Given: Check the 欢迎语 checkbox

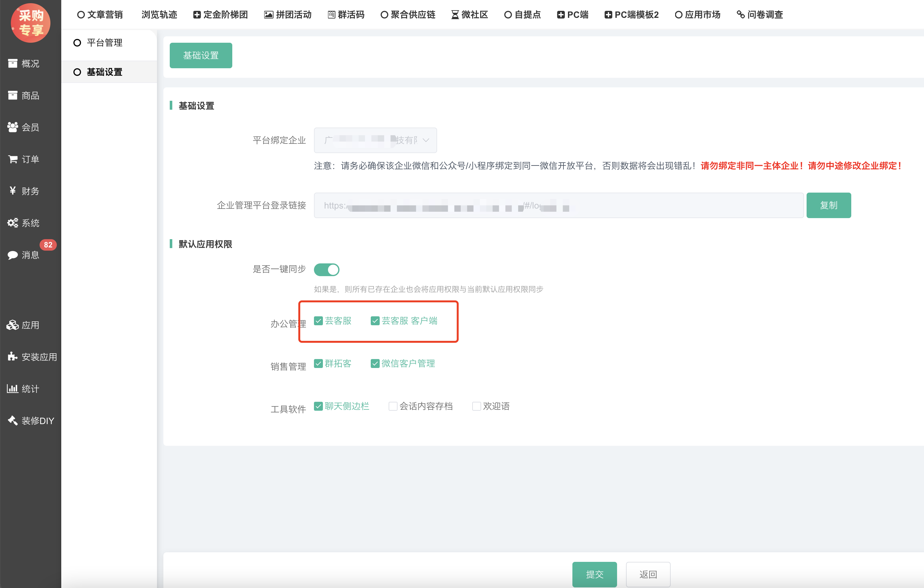Looking at the screenshot, I should (x=476, y=406).
